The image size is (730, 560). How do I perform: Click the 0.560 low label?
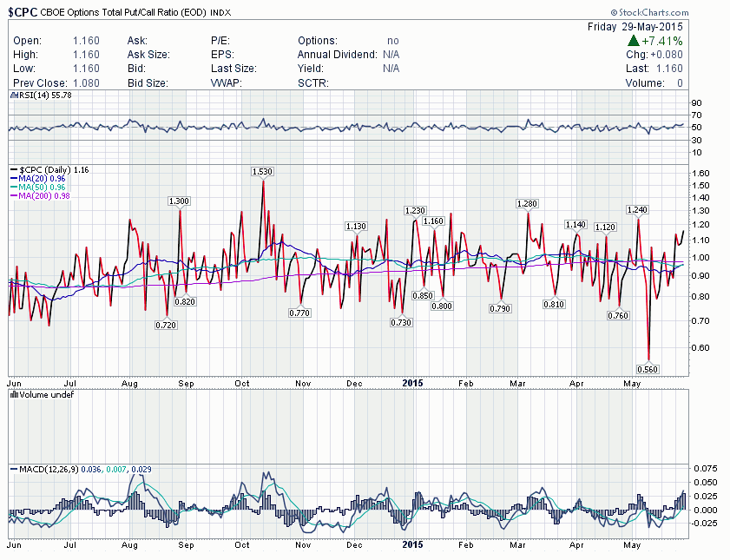(648, 370)
